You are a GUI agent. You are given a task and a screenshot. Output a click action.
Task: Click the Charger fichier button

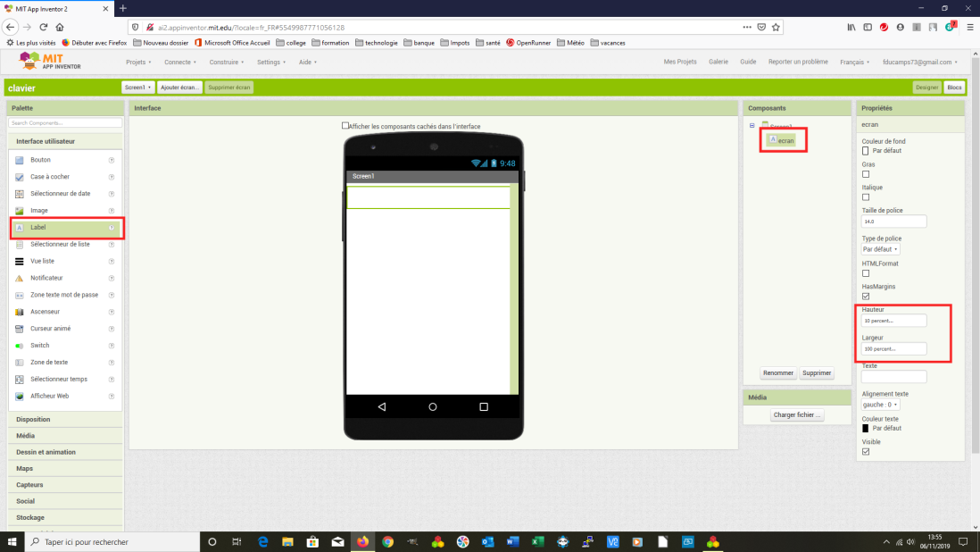pos(797,414)
